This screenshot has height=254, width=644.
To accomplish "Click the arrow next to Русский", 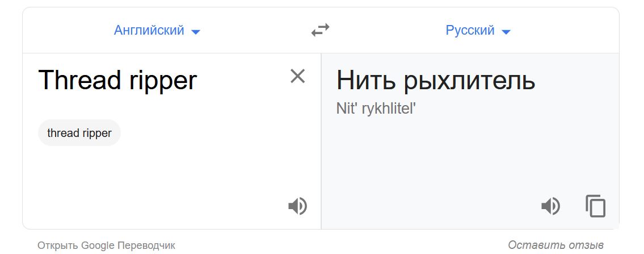I will 506,32.
